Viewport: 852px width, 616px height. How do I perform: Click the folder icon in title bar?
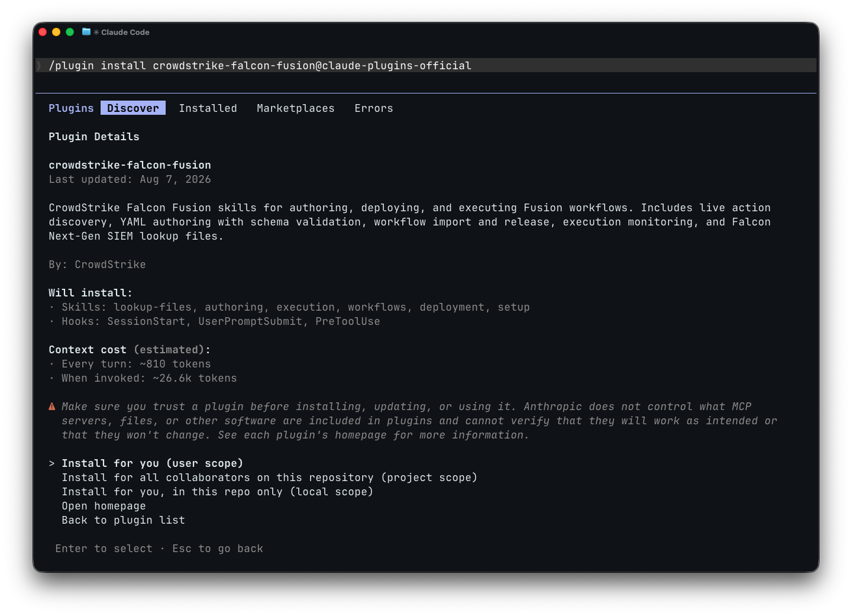86,32
